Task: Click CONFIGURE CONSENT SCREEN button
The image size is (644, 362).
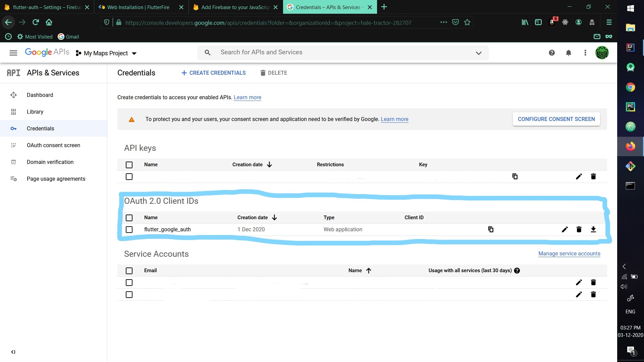Action: [556, 119]
